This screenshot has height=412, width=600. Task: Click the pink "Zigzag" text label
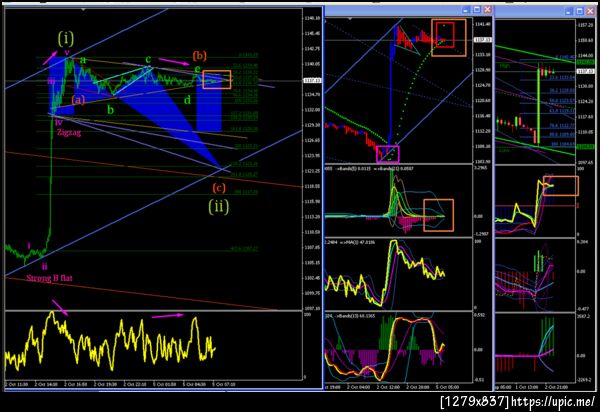click(x=69, y=133)
